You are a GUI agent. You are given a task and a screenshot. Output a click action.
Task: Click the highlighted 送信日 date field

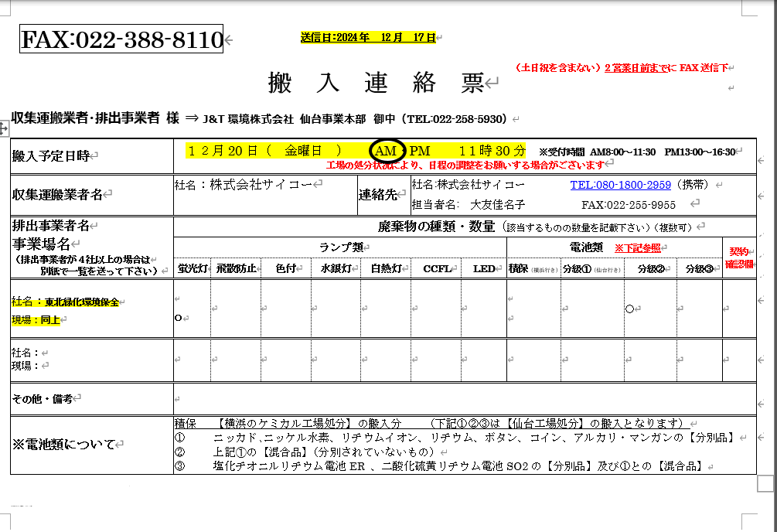pyautogui.click(x=367, y=37)
